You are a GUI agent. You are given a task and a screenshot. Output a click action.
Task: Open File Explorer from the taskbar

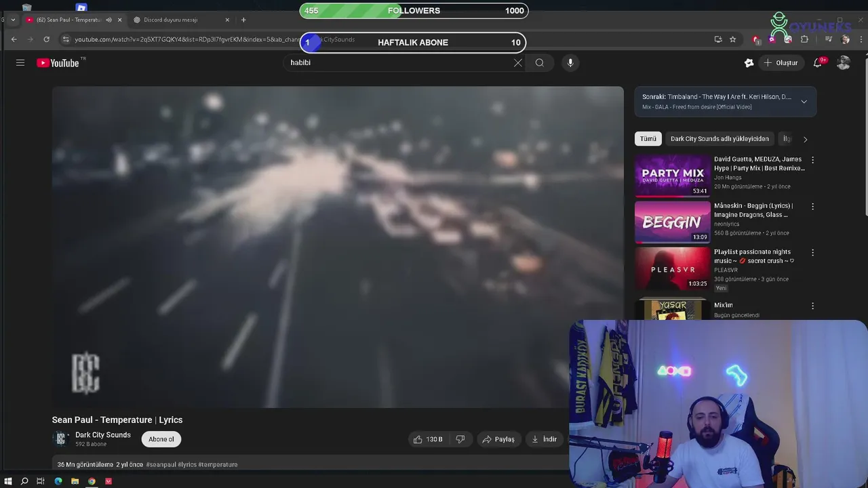pyautogui.click(x=75, y=481)
